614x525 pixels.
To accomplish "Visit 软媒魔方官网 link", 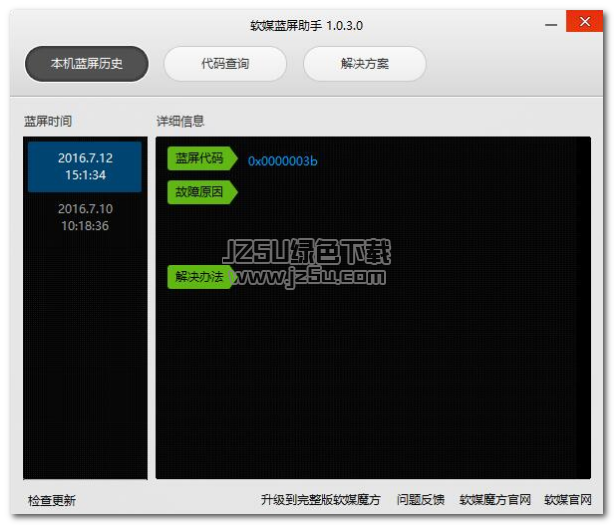I will (x=495, y=500).
